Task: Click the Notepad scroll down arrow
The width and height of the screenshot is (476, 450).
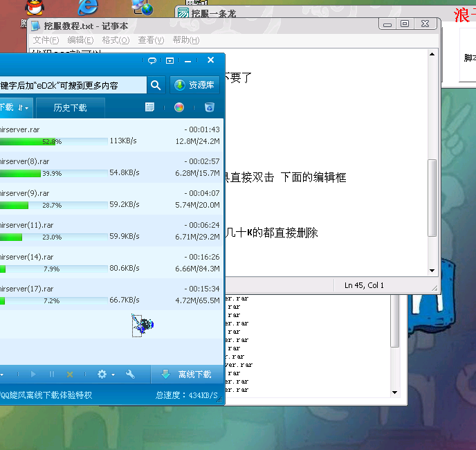Action: [432, 270]
